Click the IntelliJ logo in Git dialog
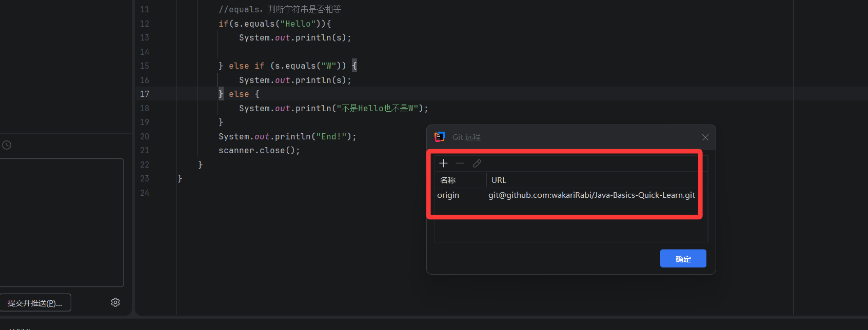Image resolution: width=868 pixels, height=330 pixels. [440, 137]
